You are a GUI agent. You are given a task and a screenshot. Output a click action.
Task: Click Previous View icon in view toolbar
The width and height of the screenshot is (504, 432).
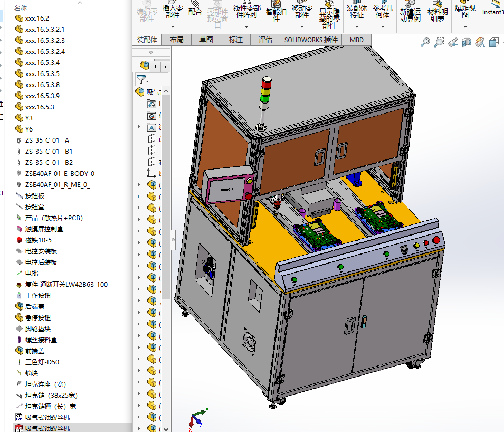pyautogui.click(x=453, y=42)
